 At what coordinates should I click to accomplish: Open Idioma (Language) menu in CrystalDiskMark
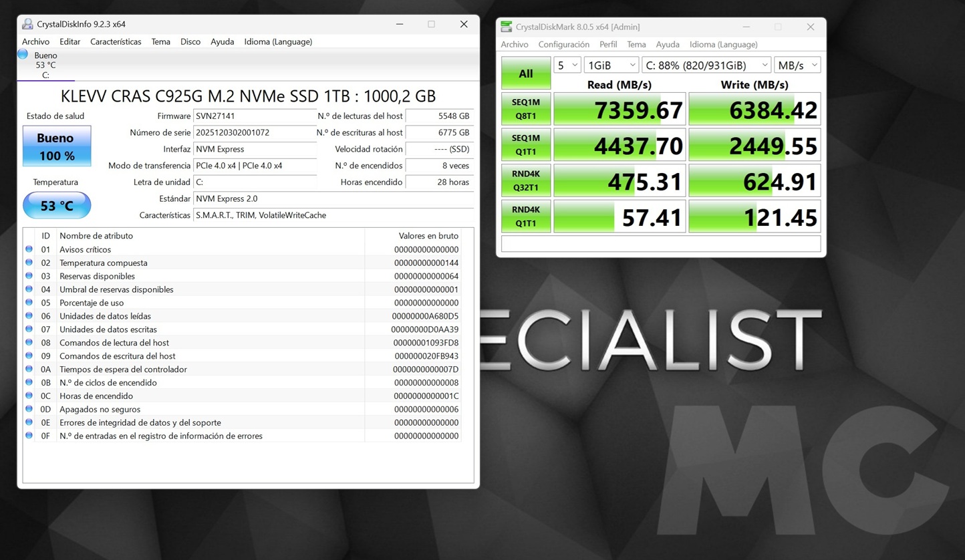click(724, 44)
